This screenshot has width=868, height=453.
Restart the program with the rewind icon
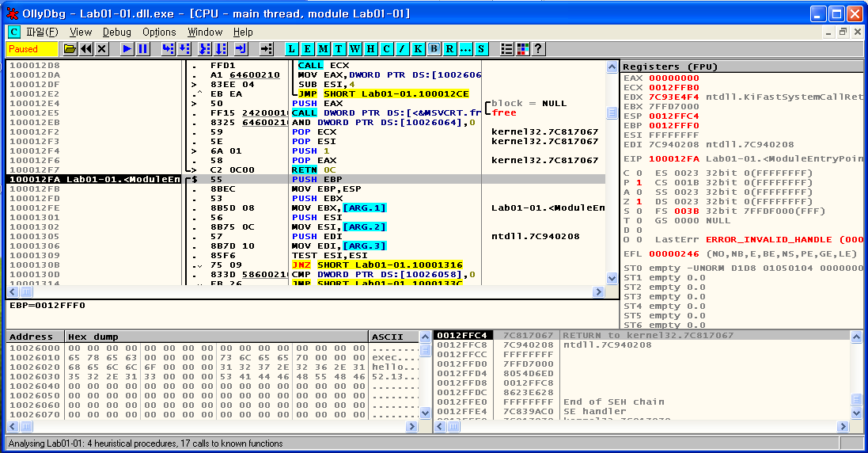click(x=85, y=49)
